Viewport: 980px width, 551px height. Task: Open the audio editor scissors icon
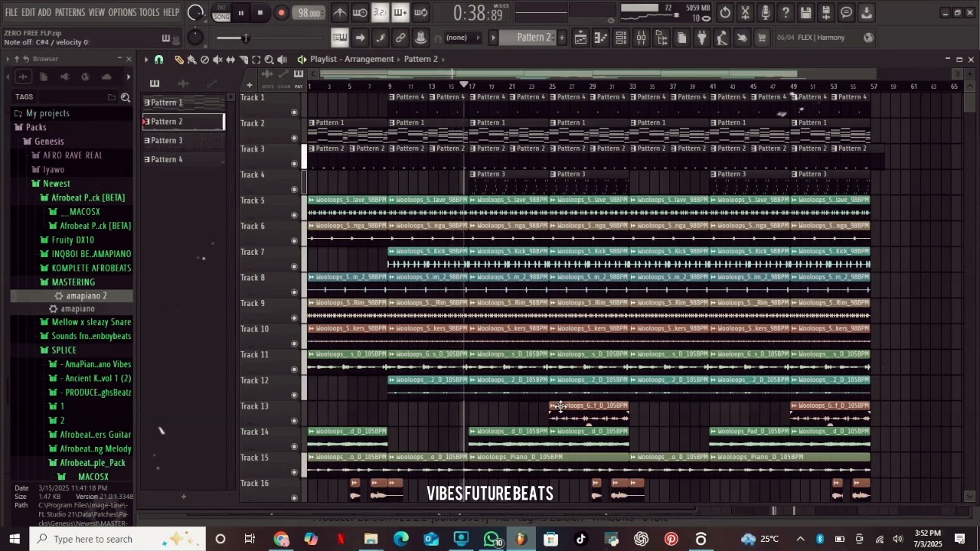pyautogui.click(x=745, y=13)
